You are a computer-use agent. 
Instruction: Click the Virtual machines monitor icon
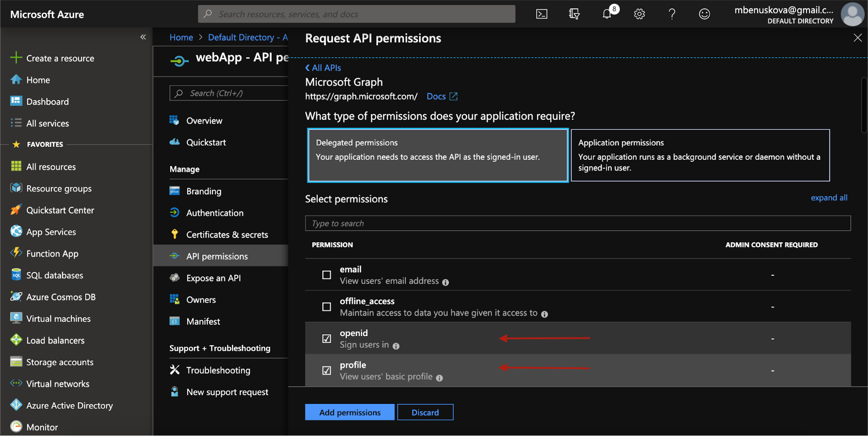[x=16, y=318]
